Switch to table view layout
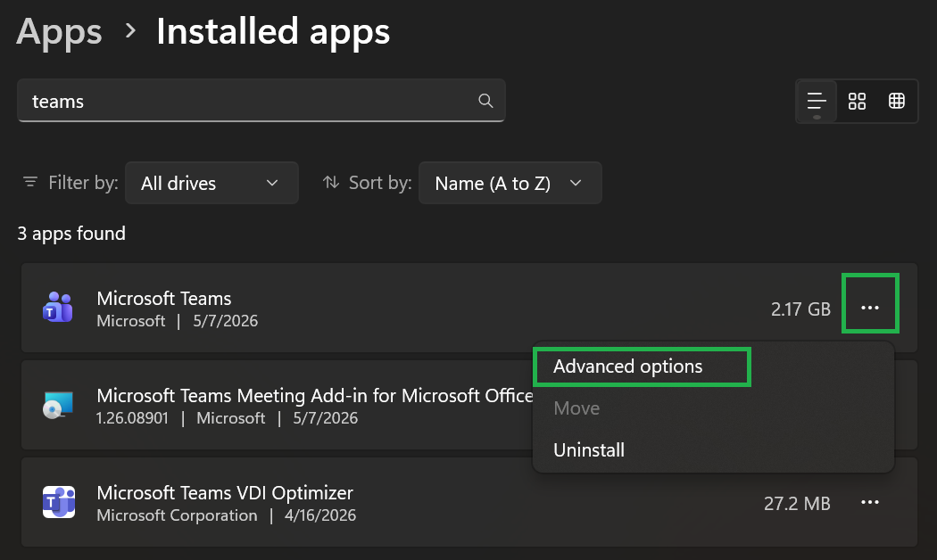 tap(896, 101)
